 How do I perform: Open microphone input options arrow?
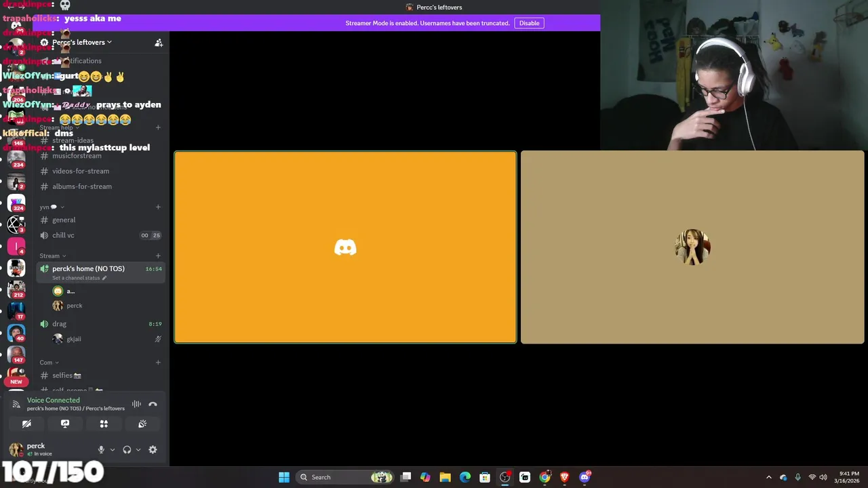(113, 449)
